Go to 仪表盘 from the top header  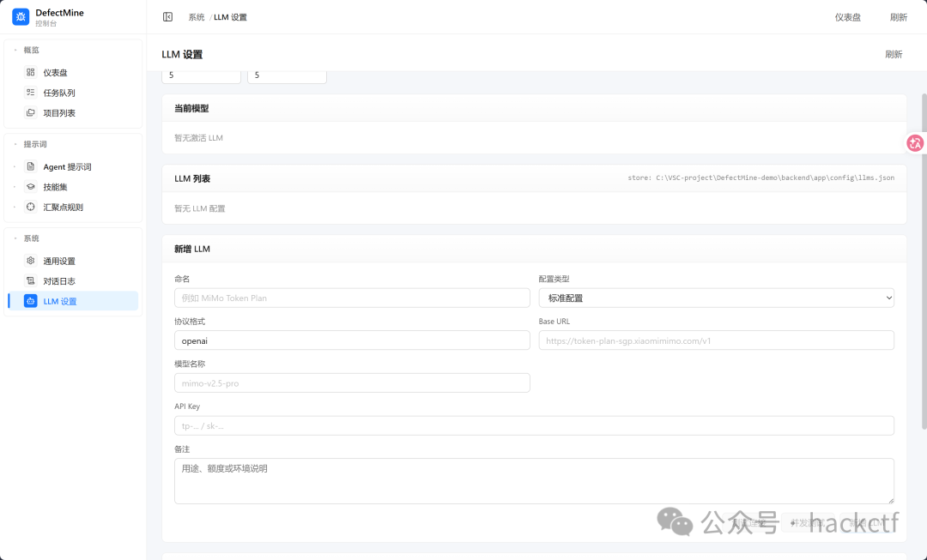point(848,17)
